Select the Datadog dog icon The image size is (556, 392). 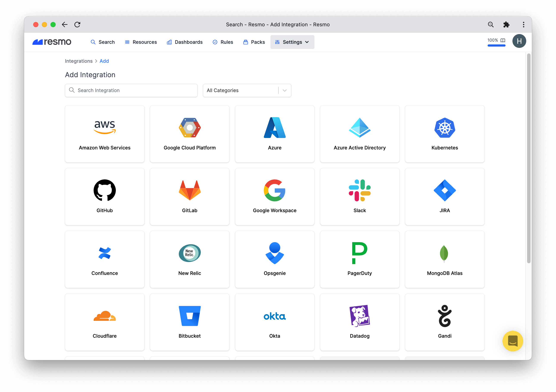click(360, 315)
